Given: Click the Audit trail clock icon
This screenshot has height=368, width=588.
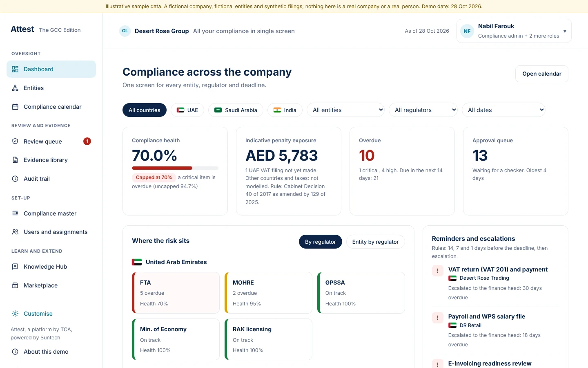Looking at the screenshot, I should coord(15,179).
